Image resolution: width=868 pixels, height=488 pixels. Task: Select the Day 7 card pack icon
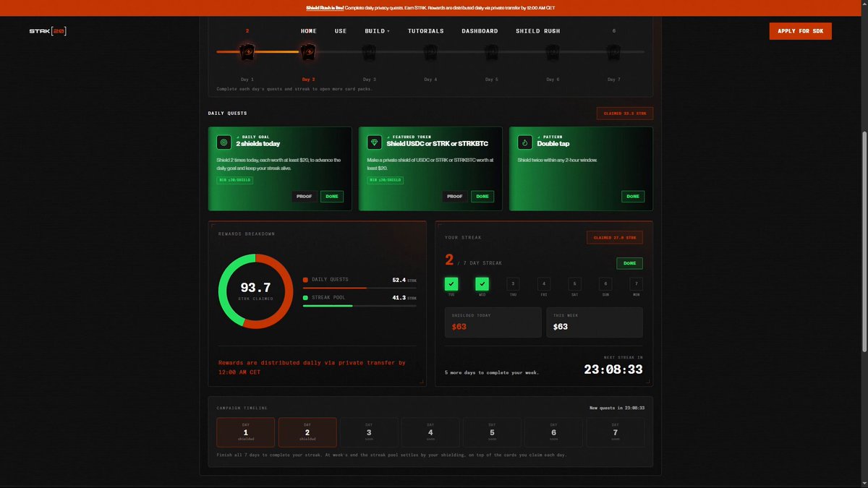click(x=613, y=52)
